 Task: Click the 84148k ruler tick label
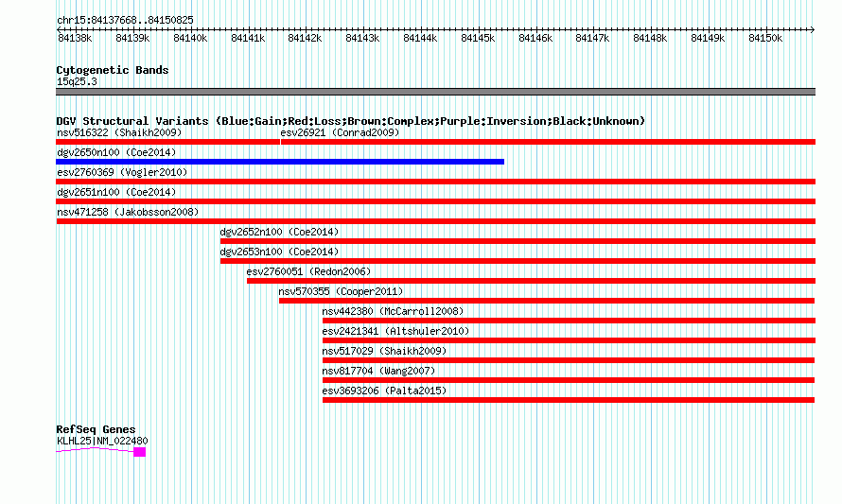650,38
